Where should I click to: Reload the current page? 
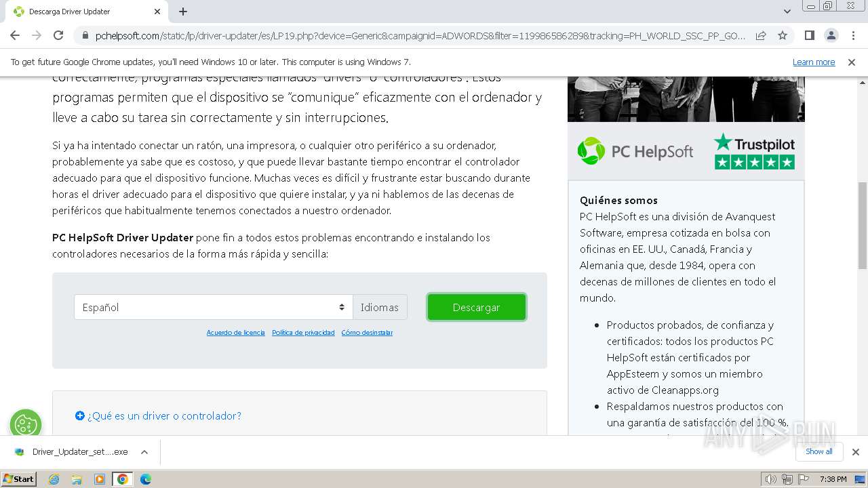point(58,35)
